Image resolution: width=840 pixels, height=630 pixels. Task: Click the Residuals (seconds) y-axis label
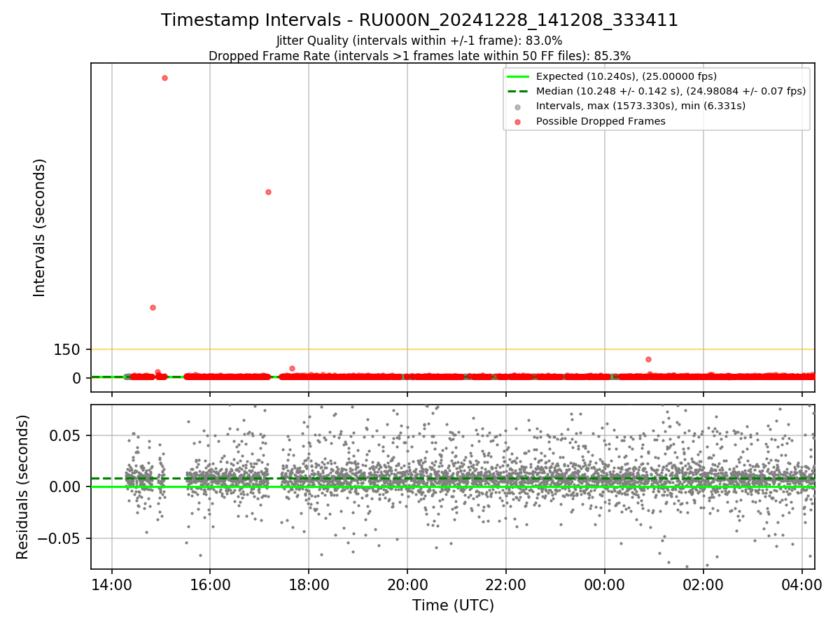[x=23, y=486]
